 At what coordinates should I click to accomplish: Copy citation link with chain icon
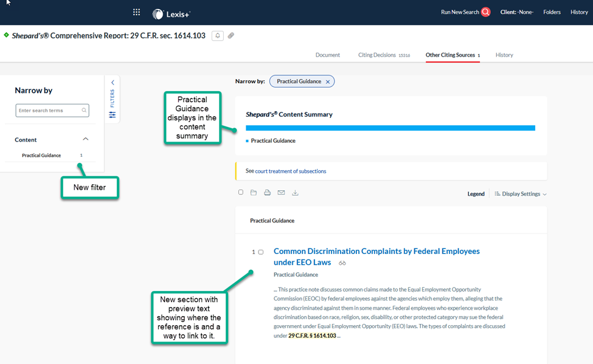pos(231,35)
